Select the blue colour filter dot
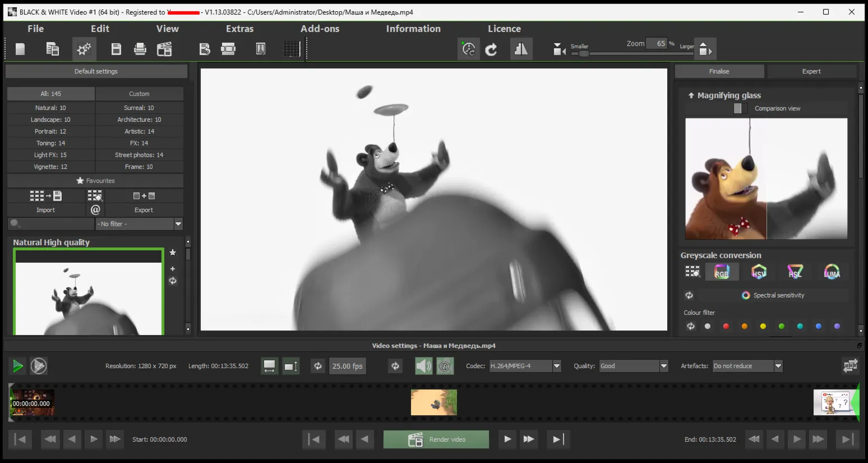The image size is (868, 463). tap(819, 326)
